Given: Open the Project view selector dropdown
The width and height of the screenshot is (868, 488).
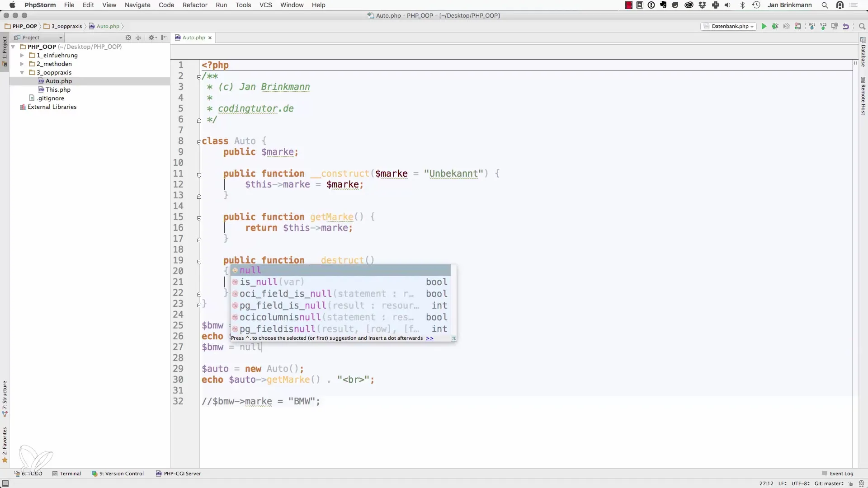Looking at the screenshot, I should pyautogui.click(x=38, y=38).
